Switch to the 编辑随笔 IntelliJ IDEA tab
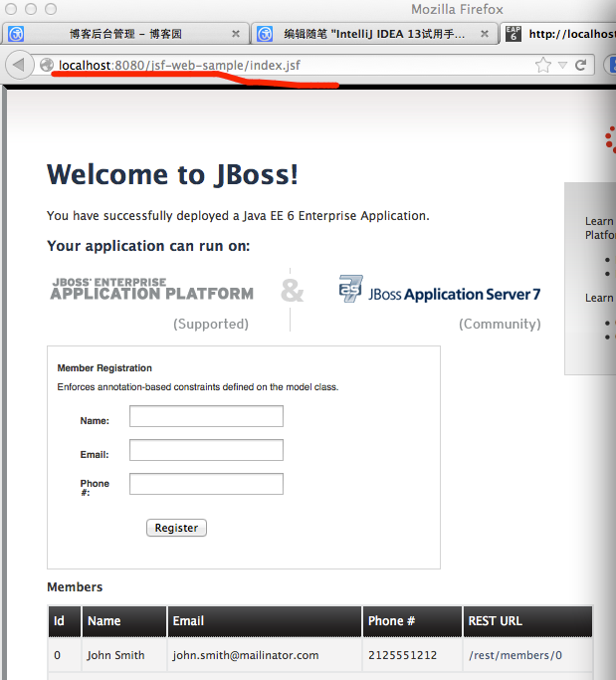Viewport: 616px width, 680px height. pos(374,34)
